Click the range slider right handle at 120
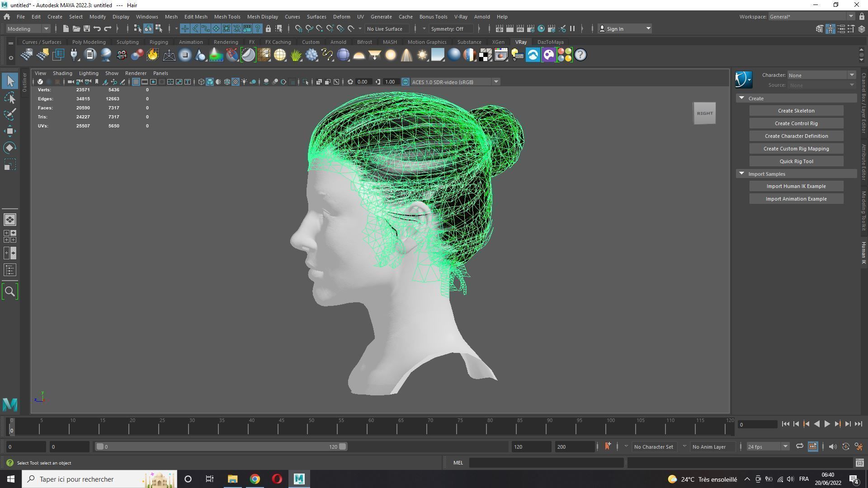The image size is (868, 488). pos(343,446)
